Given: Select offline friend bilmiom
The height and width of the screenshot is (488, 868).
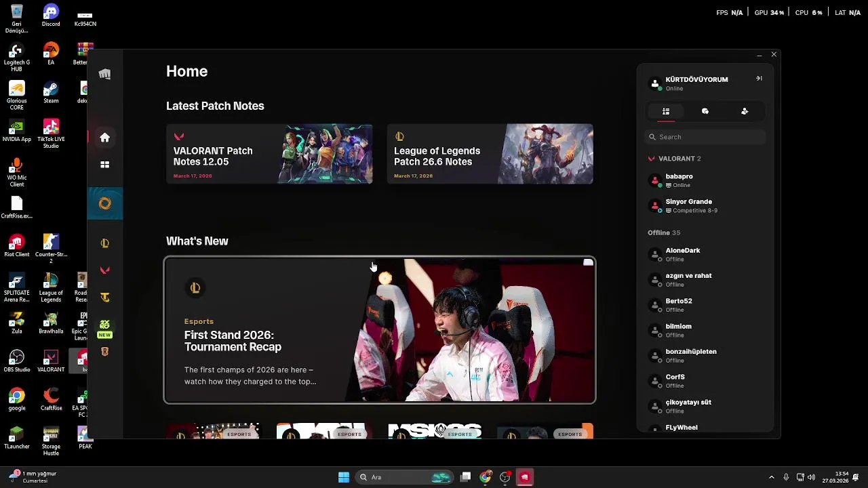Looking at the screenshot, I should (705, 330).
